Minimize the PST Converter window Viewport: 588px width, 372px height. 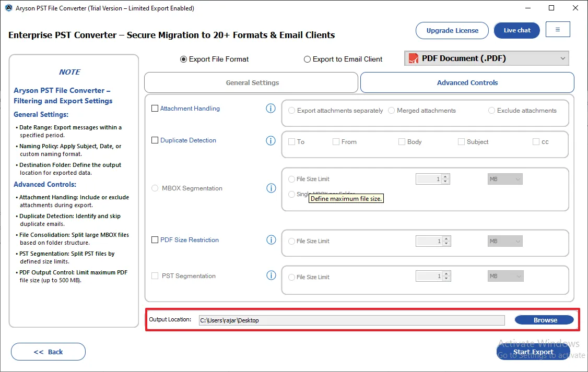(527, 8)
